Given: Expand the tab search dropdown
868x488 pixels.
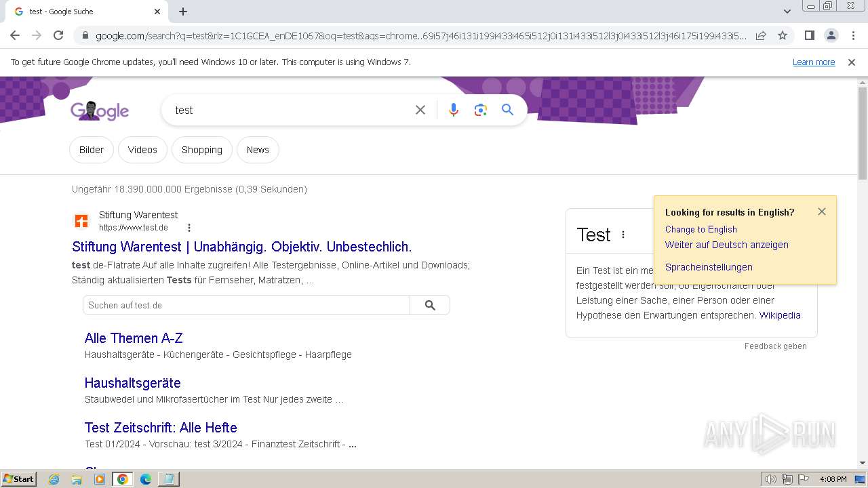Looking at the screenshot, I should 787,12.
